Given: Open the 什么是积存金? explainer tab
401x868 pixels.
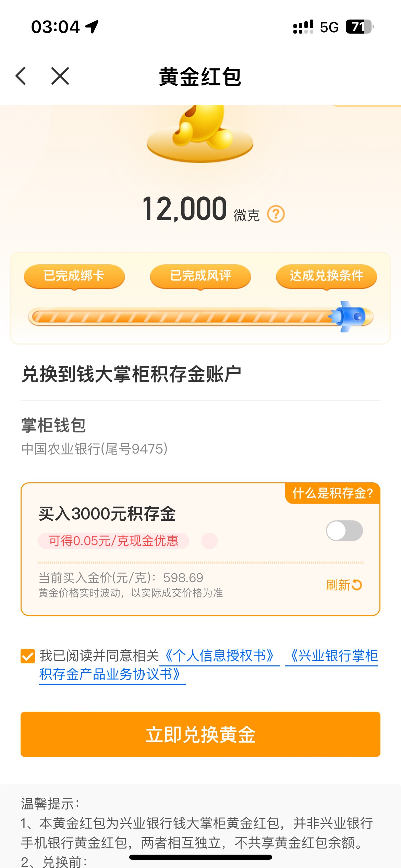Looking at the screenshot, I should click(332, 493).
